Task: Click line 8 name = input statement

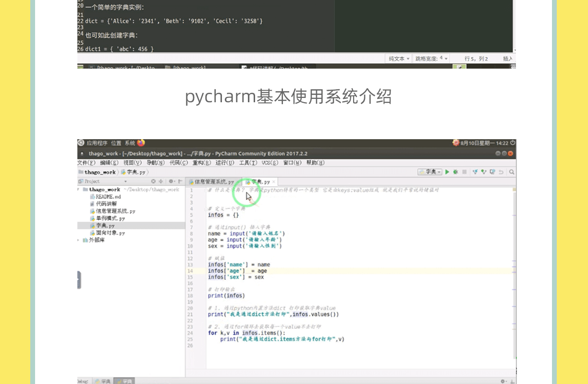Action: 246,234
